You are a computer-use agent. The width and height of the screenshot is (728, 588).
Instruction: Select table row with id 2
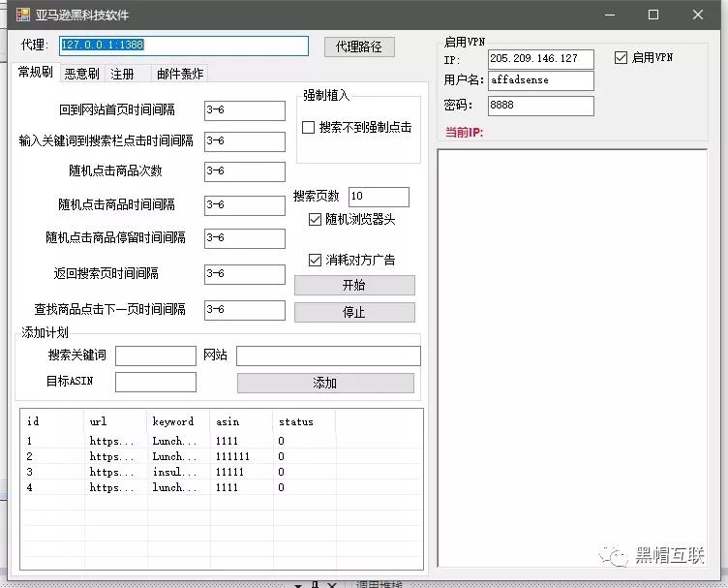(x=222, y=456)
